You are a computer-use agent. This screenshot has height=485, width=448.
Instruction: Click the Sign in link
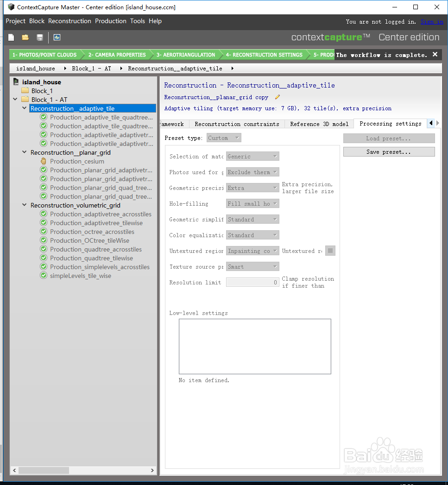[432, 22]
